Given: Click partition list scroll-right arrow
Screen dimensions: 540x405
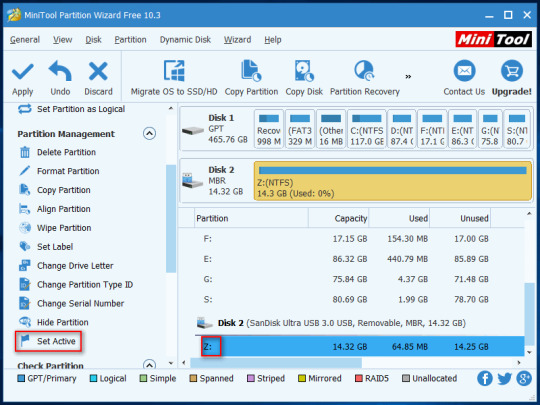Looking at the screenshot, I should (x=519, y=363).
